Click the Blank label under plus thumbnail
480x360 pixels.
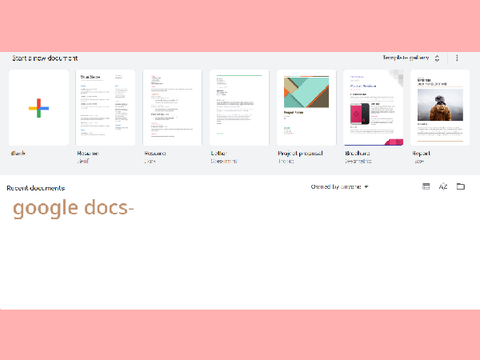click(x=18, y=153)
